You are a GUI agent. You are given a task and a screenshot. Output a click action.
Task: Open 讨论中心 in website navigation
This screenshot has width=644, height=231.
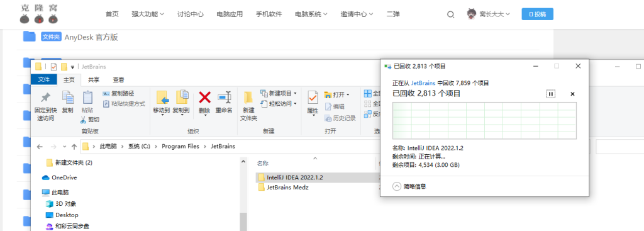click(190, 14)
